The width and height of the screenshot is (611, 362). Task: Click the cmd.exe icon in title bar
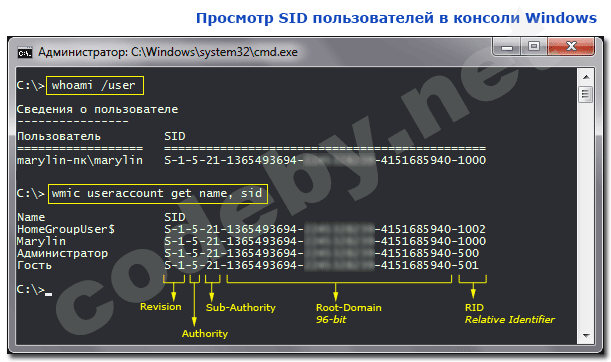point(25,52)
